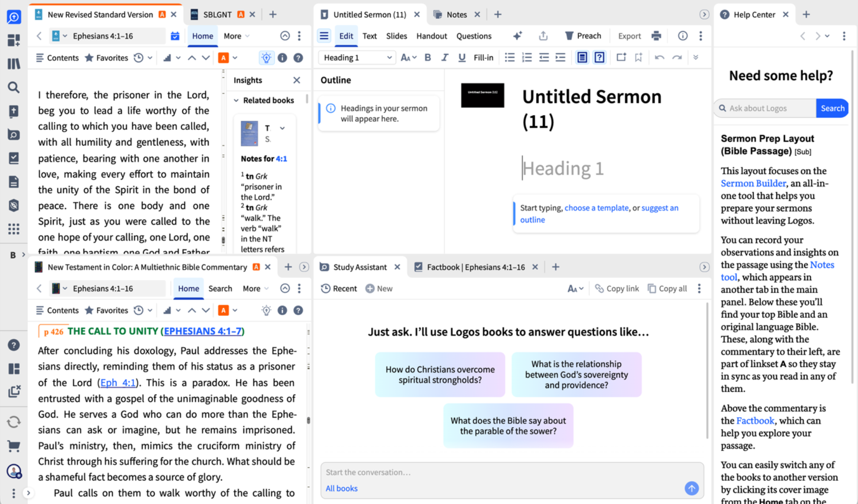Open the Dashboard icon in left sidebar
The width and height of the screenshot is (858, 504).
click(x=14, y=40)
